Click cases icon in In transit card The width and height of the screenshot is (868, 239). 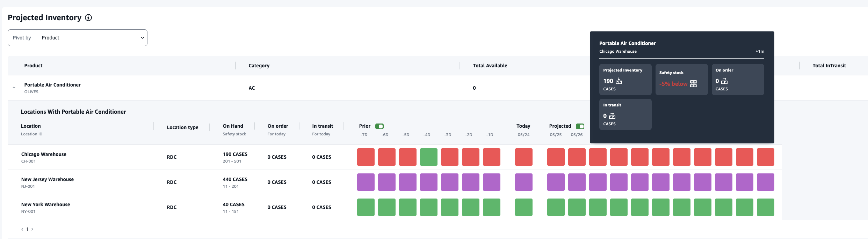[612, 116]
